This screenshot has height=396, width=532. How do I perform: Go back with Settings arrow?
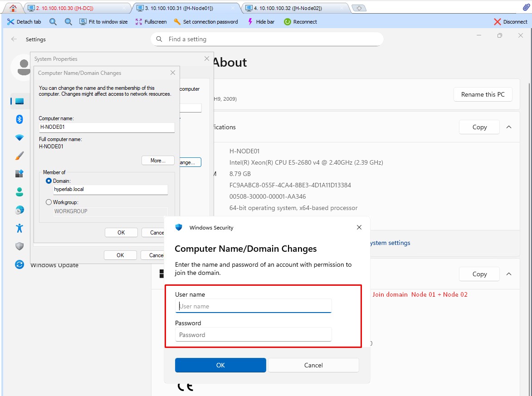(14, 39)
